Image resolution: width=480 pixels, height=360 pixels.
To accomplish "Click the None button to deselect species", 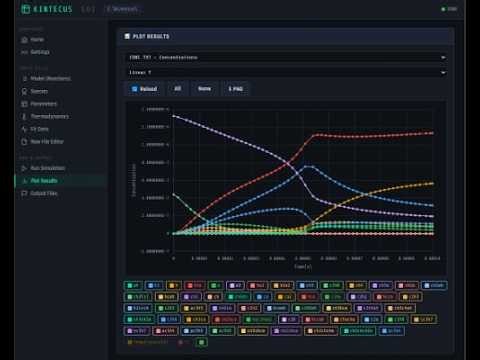I will (x=204, y=89).
